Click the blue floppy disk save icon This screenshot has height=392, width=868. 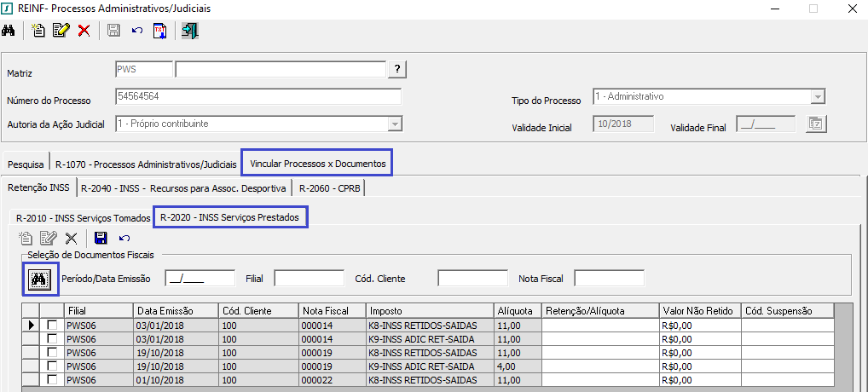101,239
